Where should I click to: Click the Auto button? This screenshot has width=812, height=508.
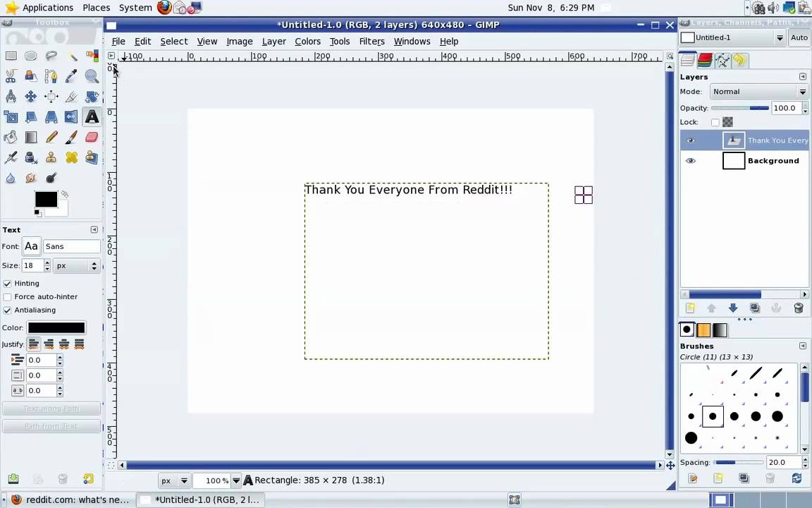tap(799, 37)
